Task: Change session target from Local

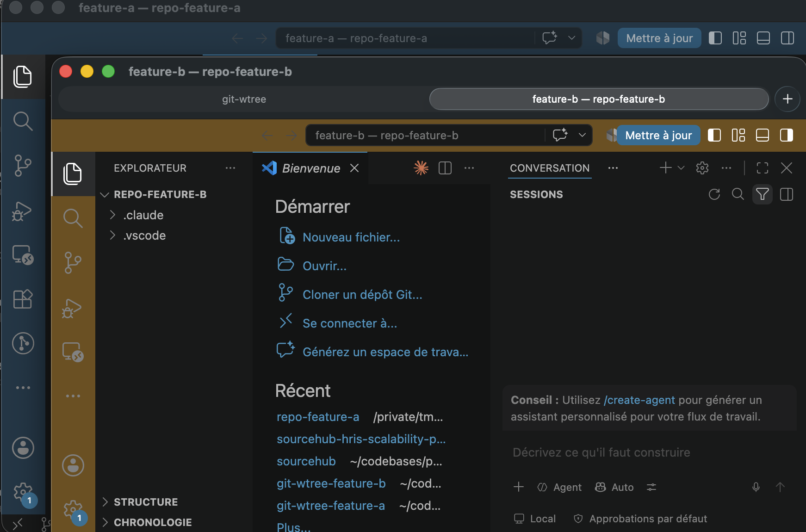Action: click(x=535, y=519)
